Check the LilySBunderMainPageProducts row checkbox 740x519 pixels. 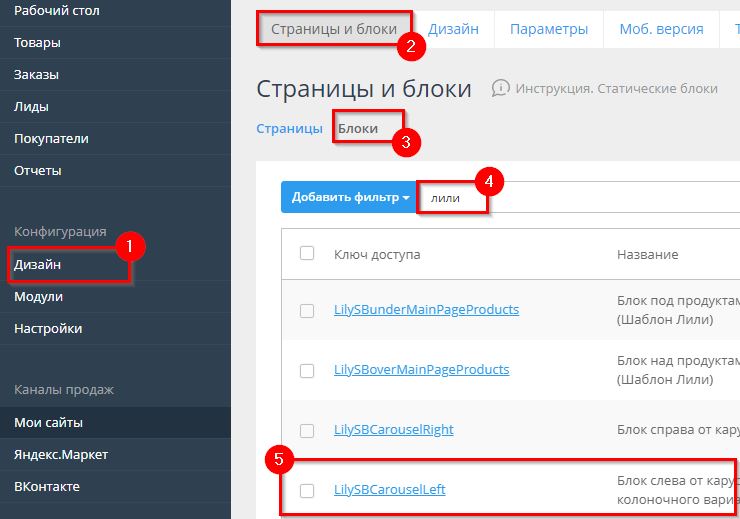[307, 311]
